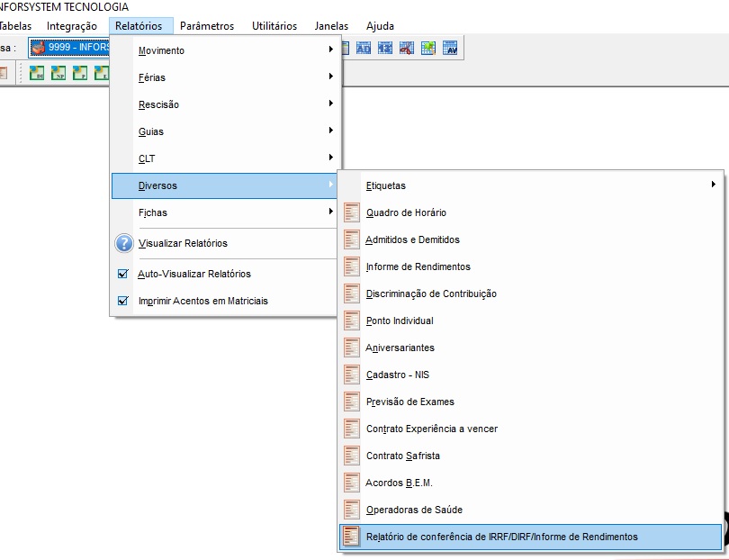The height and width of the screenshot is (560, 729).
Task: Click the printer icon in the company selector
Action: click(x=38, y=48)
